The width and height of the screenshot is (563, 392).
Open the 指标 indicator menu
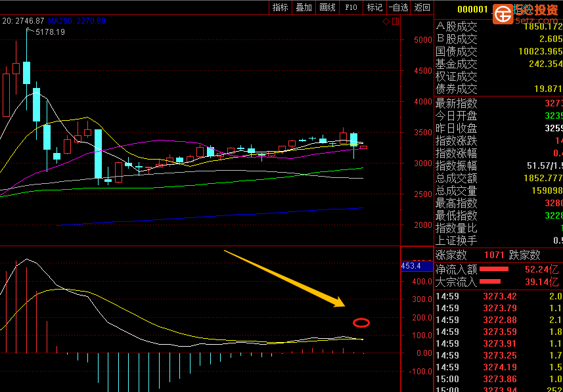pyautogui.click(x=281, y=7)
